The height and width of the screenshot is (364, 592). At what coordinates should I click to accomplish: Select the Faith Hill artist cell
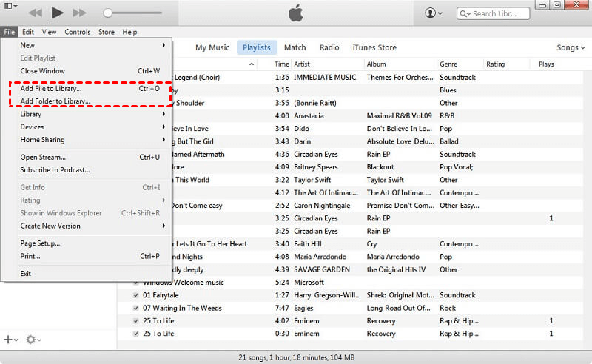308,244
